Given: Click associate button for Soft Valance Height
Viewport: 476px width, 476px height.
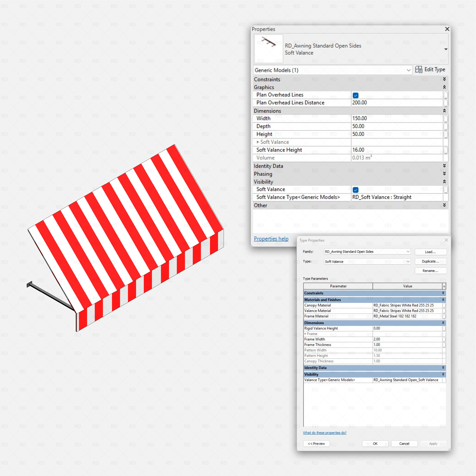Looking at the screenshot, I should pos(446,150).
